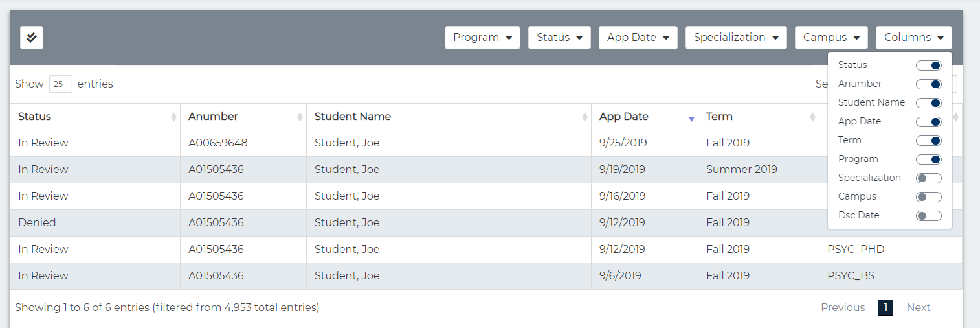Enable the Specialization column toggle

pyautogui.click(x=928, y=178)
